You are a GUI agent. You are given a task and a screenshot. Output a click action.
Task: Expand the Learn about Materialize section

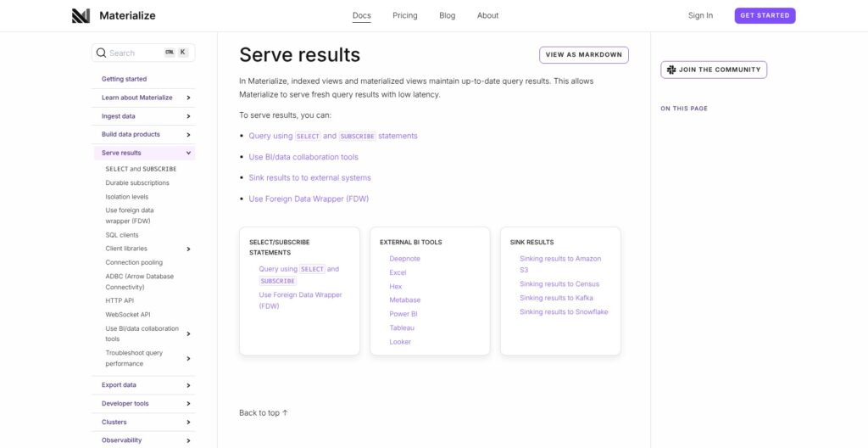click(189, 98)
